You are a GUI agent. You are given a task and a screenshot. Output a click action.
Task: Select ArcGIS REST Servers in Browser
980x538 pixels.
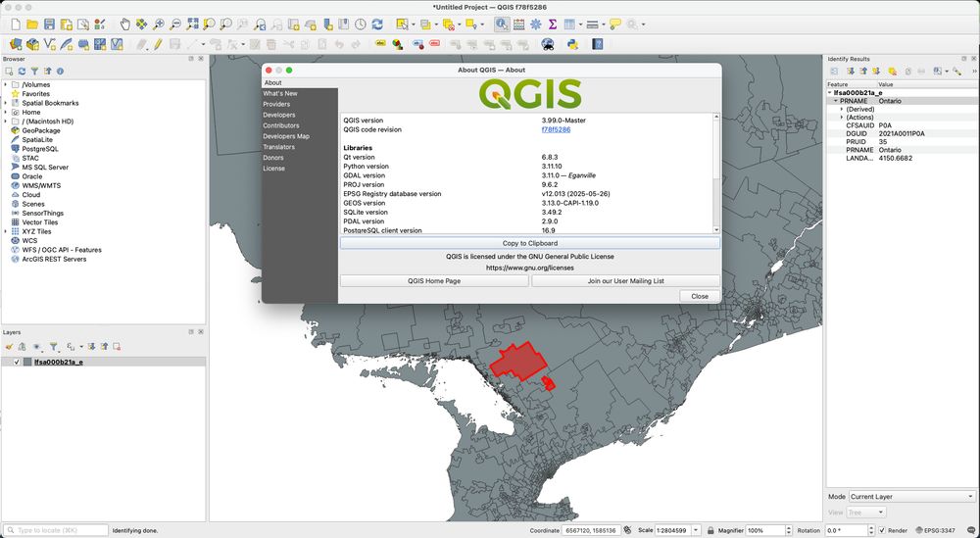pyautogui.click(x=54, y=259)
